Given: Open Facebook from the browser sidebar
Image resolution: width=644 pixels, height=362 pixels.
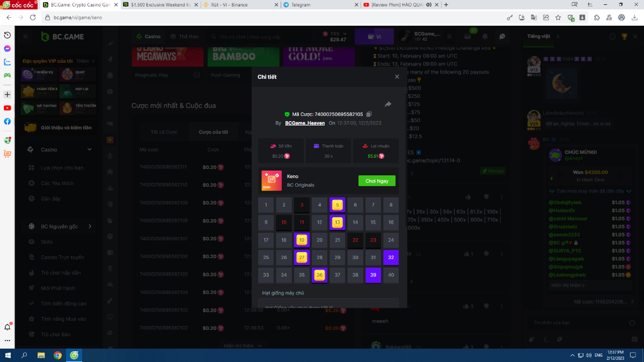Looking at the screenshot, I should point(8,121).
